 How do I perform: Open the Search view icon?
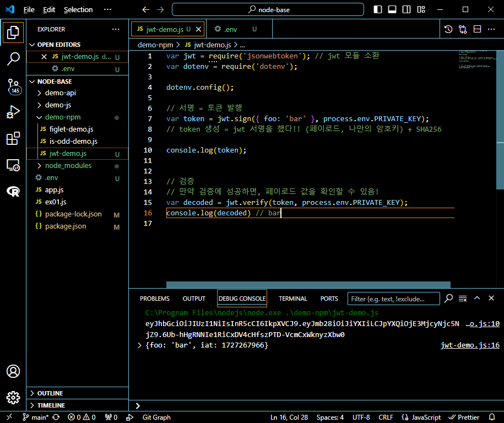13,59
